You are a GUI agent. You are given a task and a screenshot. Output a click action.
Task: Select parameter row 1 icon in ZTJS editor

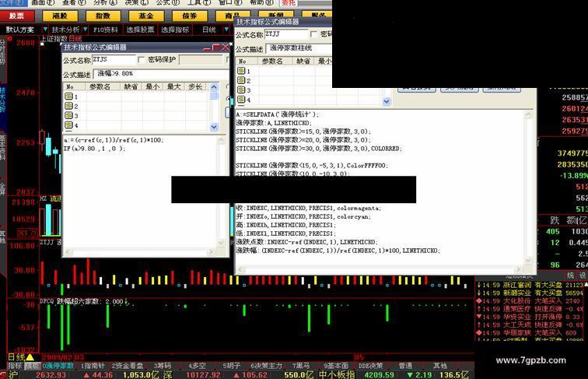(68, 97)
